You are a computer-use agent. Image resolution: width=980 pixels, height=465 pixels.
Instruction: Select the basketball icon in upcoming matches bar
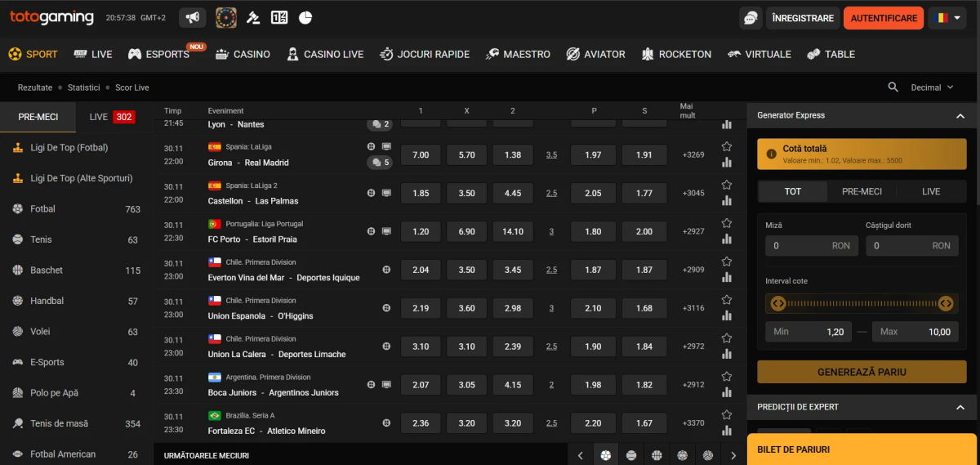pos(657,455)
